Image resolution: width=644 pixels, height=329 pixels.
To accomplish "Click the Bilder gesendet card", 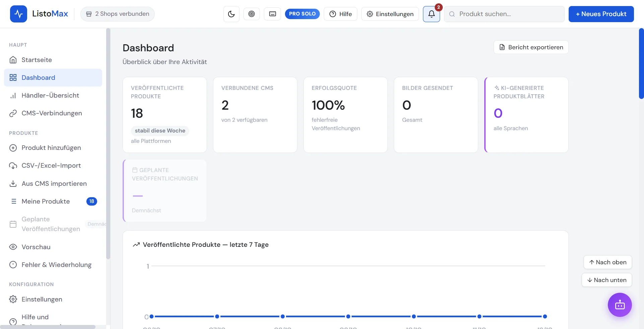I will [x=436, y=115].
